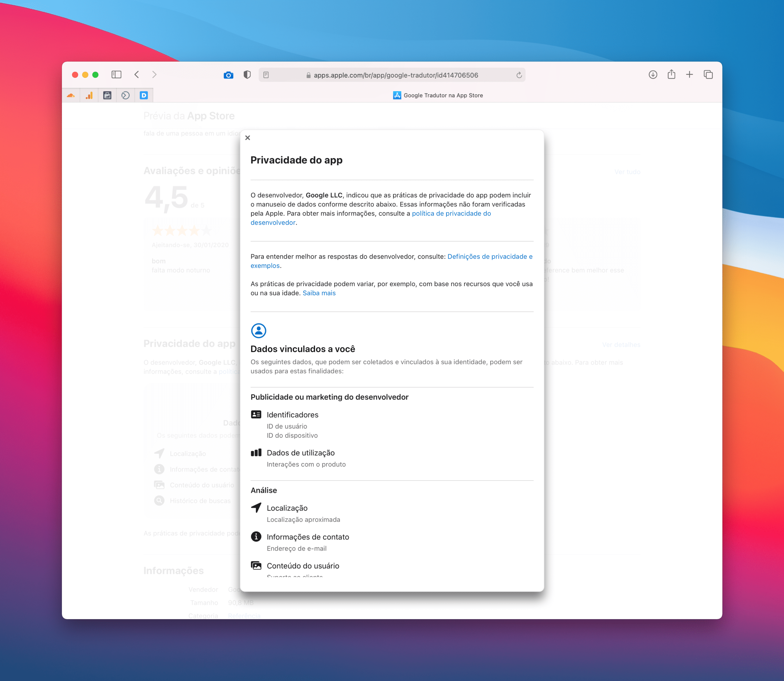Reload the page with the refresh icon
Image resolution: width=784 pixels, height=681 pixels.
click(x=519, y=75)
